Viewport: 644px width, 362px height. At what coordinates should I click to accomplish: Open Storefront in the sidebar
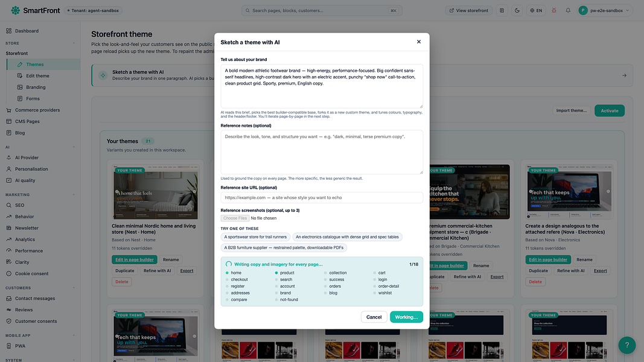(x=17, y=53)
